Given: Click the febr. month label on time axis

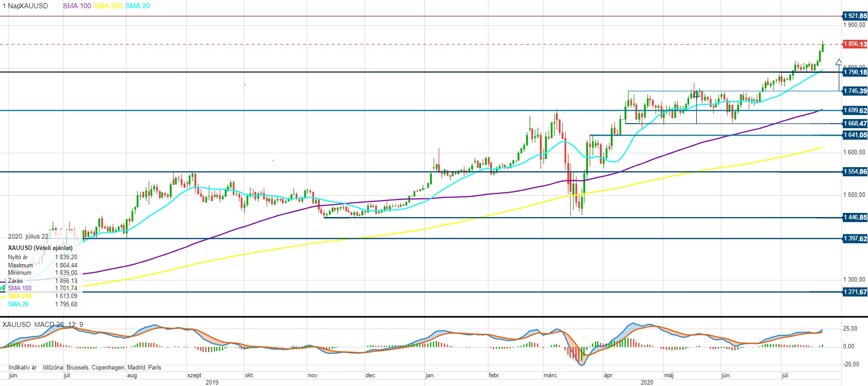Looking at the screenshot, I should pyautogui.click(x=494, y=375).
